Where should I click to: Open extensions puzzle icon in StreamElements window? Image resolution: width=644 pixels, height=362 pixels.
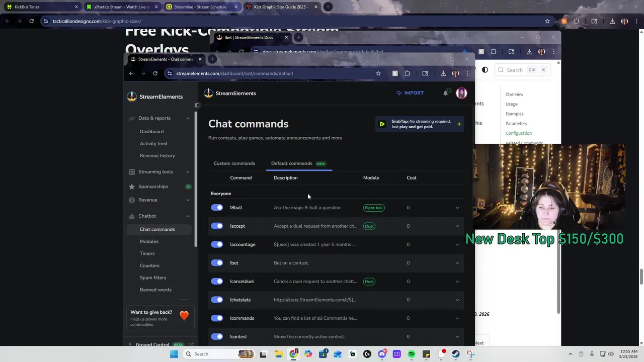coord(408,73)
